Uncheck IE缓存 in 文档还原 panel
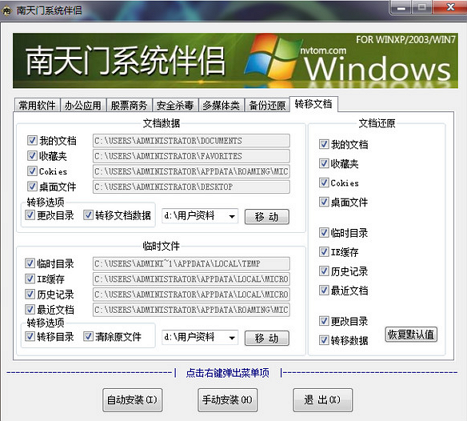467x421 pixels. pos(324,252)
